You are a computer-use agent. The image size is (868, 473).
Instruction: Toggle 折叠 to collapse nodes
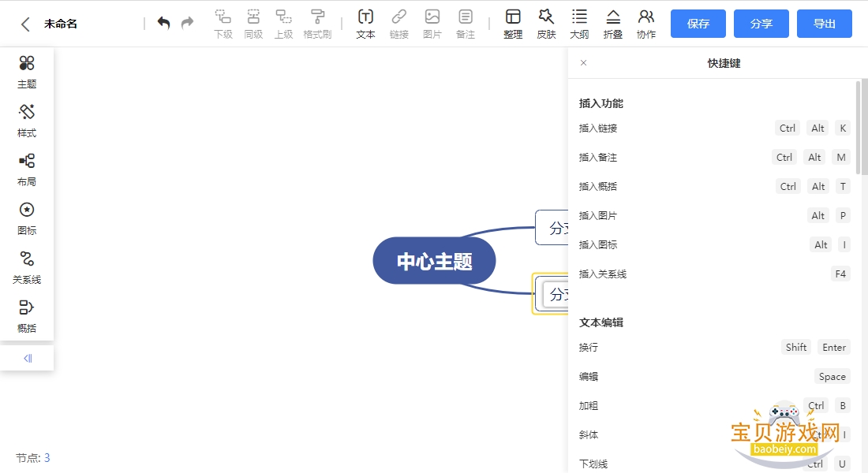pos(612,24)
